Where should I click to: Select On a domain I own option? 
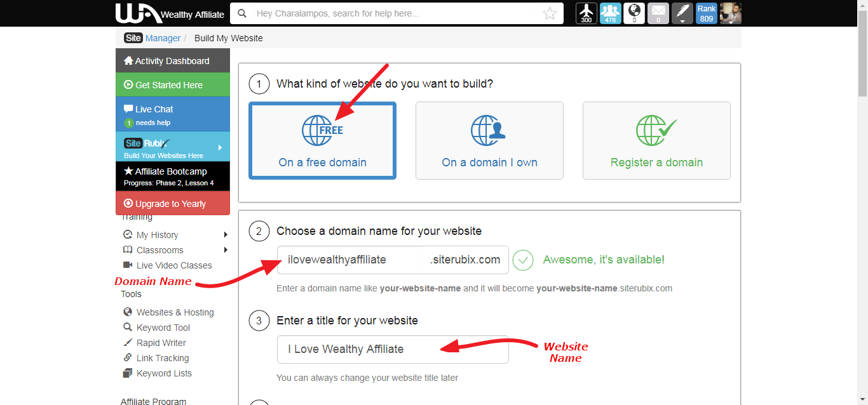[x=489, y=140]
